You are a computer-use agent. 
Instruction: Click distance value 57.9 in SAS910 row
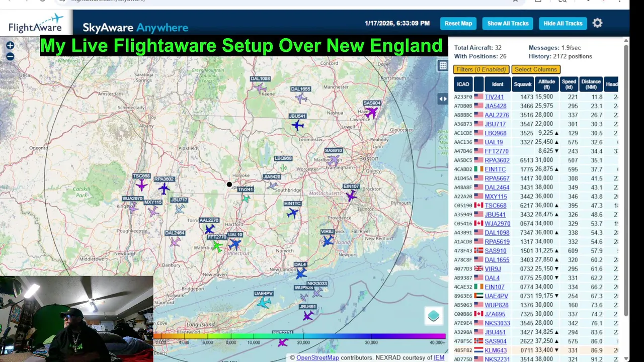point(597,251)
